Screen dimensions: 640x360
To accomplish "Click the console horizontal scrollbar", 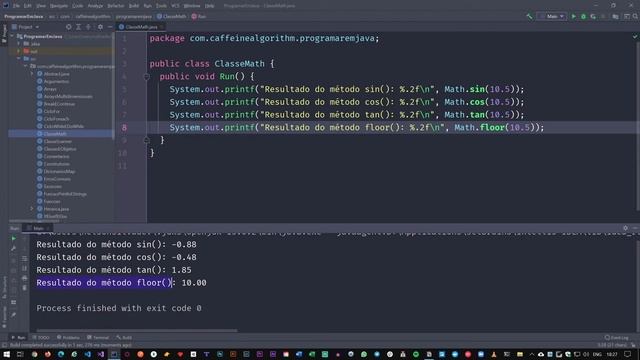I will click(137, 330).
